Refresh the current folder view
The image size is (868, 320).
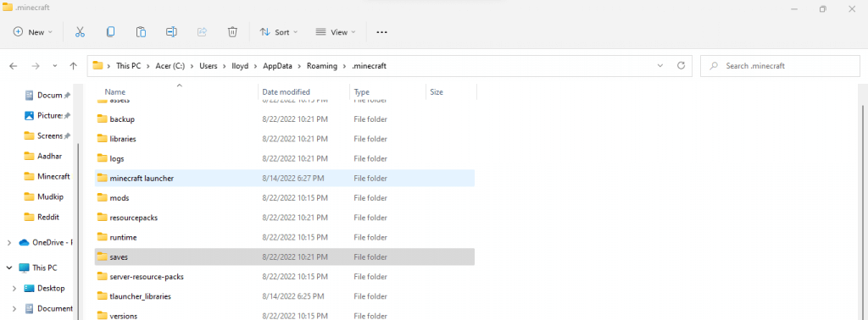coord(681,65)
